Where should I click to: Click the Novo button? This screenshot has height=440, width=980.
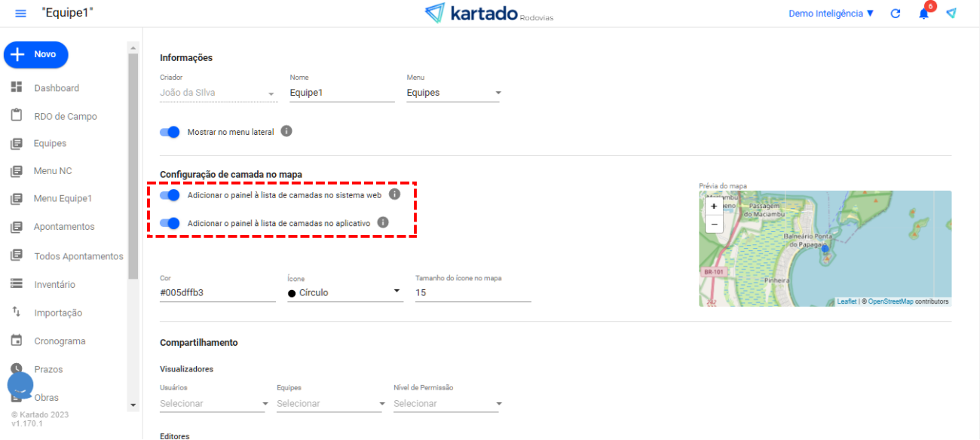pos(36,54)
